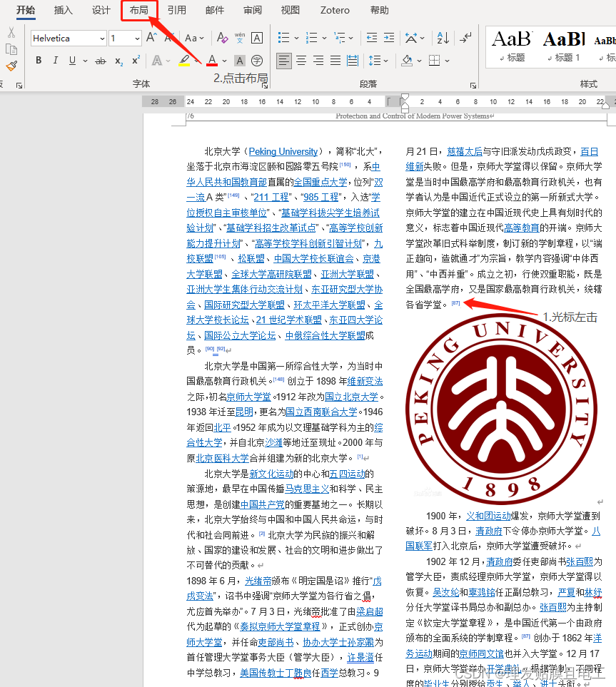Open the Paragraph dialog launcher

(x=473, y=86)
